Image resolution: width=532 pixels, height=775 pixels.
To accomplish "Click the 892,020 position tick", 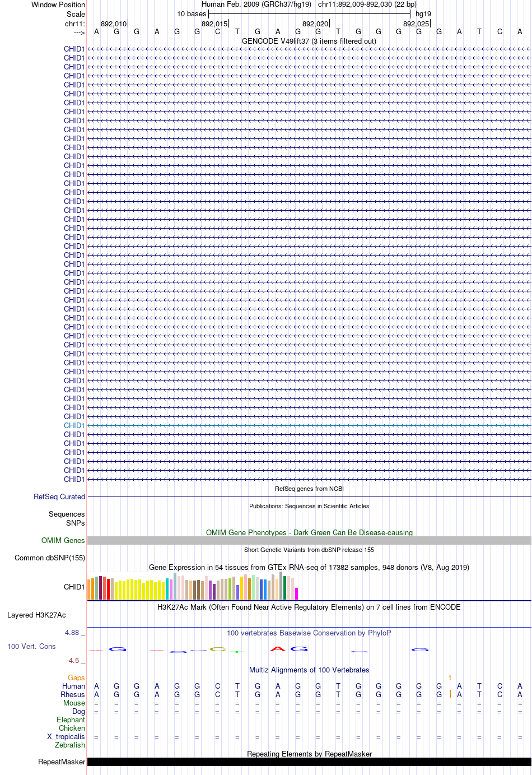I will tap(315, 24).
